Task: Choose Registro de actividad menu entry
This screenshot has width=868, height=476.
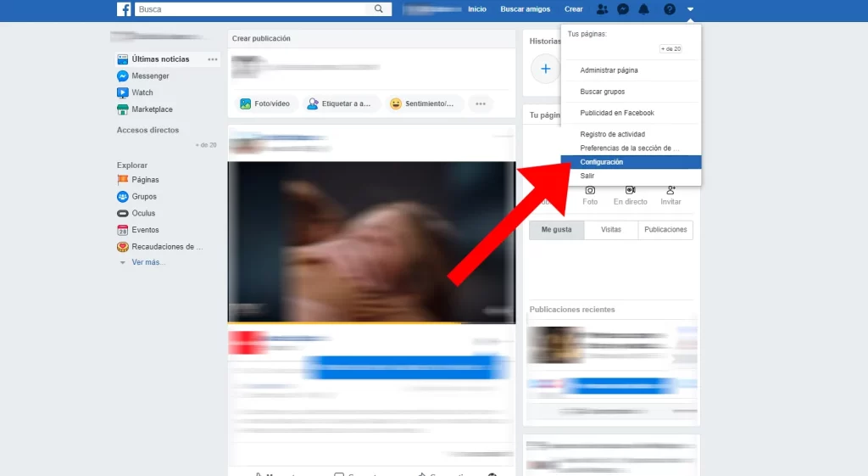Action: pyautogui.click(x=612, y=134)
